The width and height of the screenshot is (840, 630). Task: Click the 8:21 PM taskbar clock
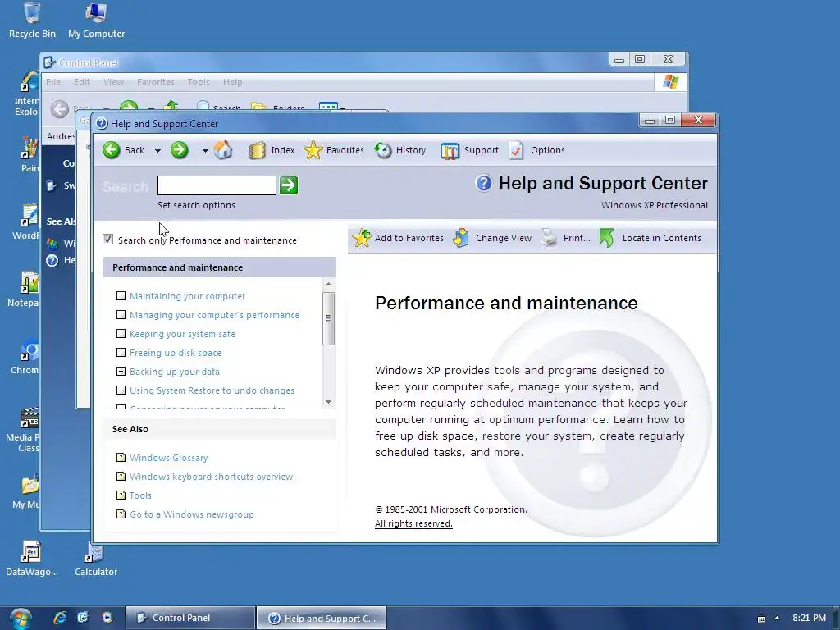(809, 618)
